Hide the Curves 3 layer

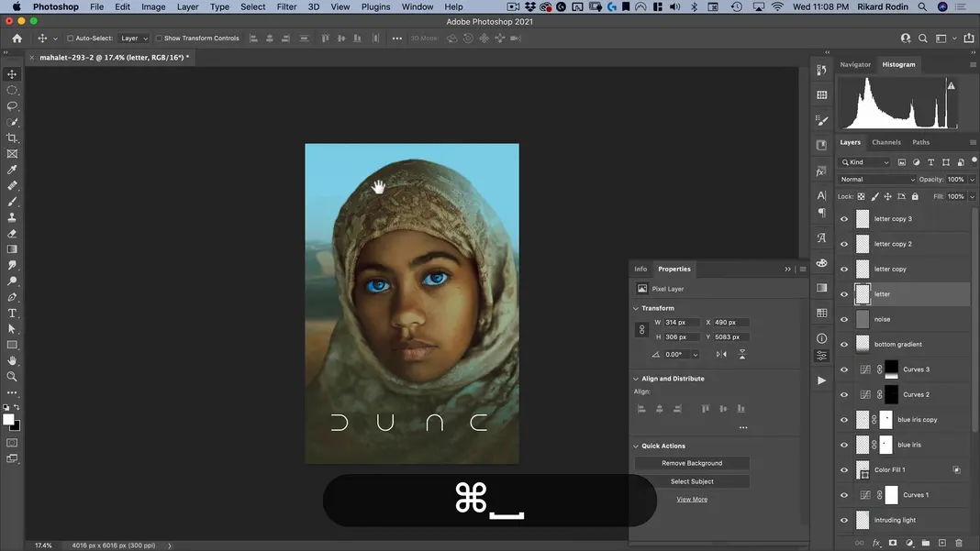pos(844,369)
